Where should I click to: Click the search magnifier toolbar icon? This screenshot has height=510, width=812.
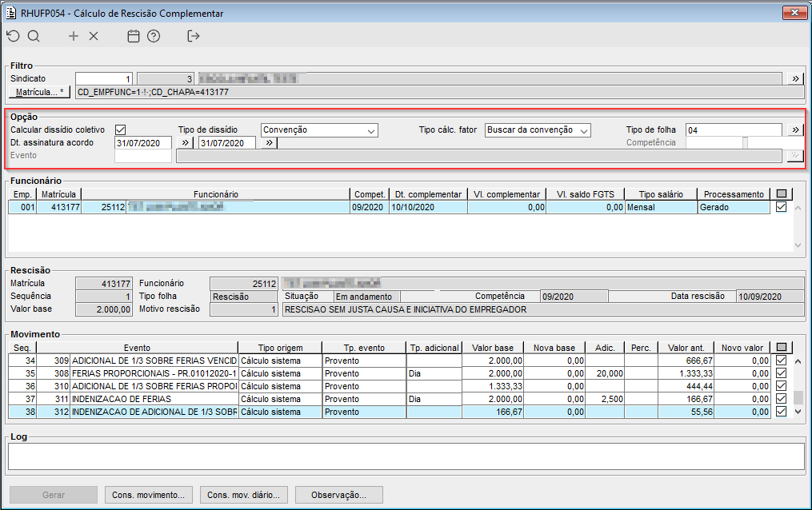(34, 36)
